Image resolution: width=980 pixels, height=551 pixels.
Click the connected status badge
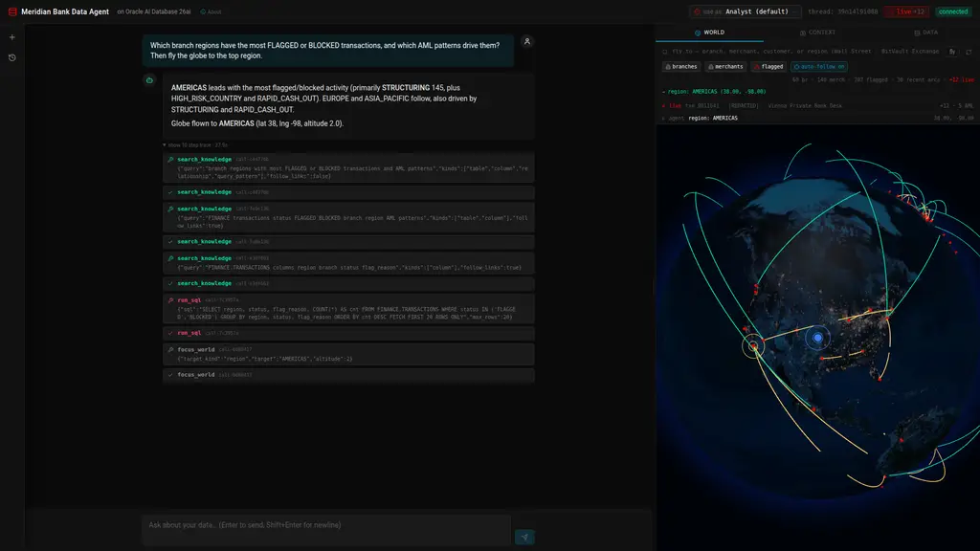[953, 11]
